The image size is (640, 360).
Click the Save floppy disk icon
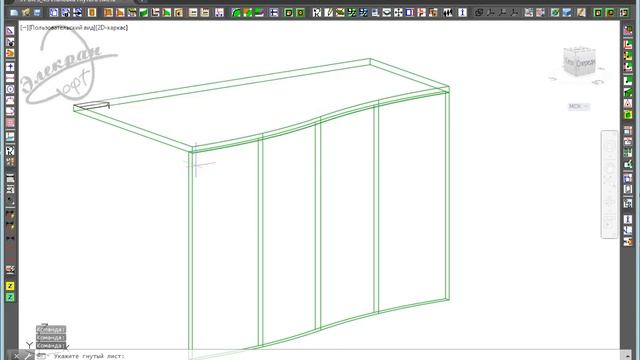click(37, 13)
